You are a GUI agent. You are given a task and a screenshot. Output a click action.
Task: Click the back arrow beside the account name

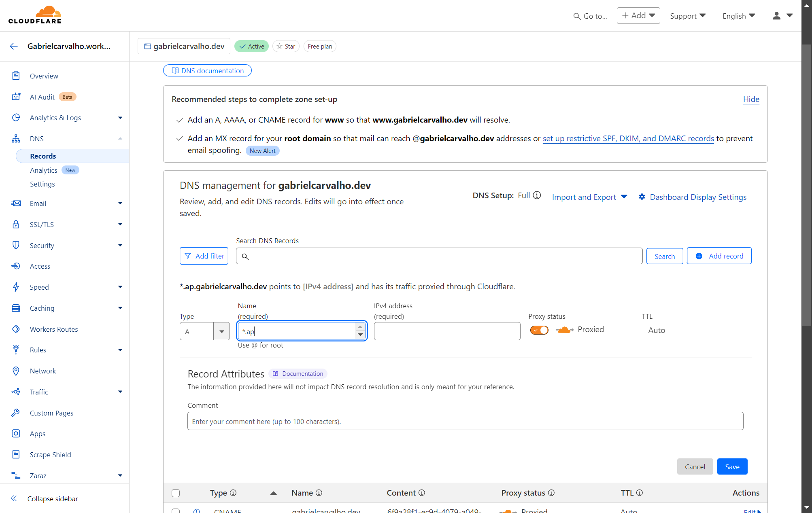(x=14, y=46)
